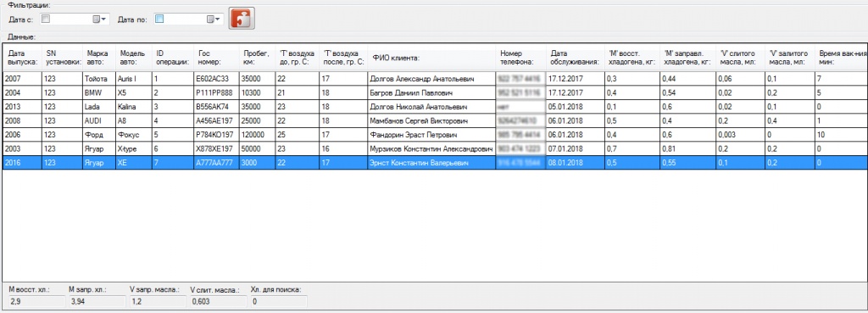Select oil value '0,003'
Viewport: 868px width, 313px height.
[741, 134]
